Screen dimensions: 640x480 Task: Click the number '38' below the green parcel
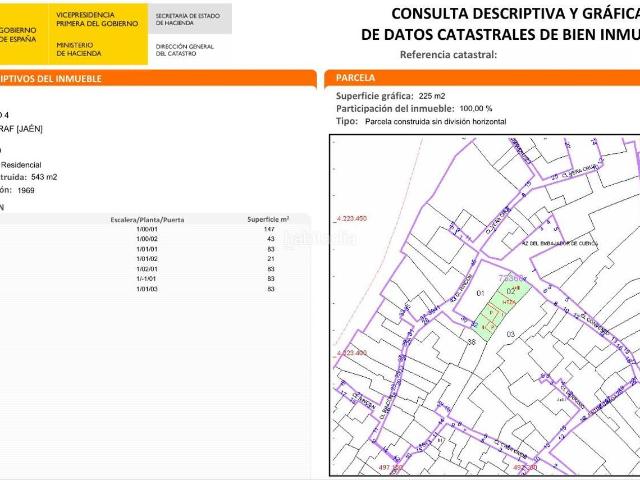pyautogui.click(x=471, y=342)
